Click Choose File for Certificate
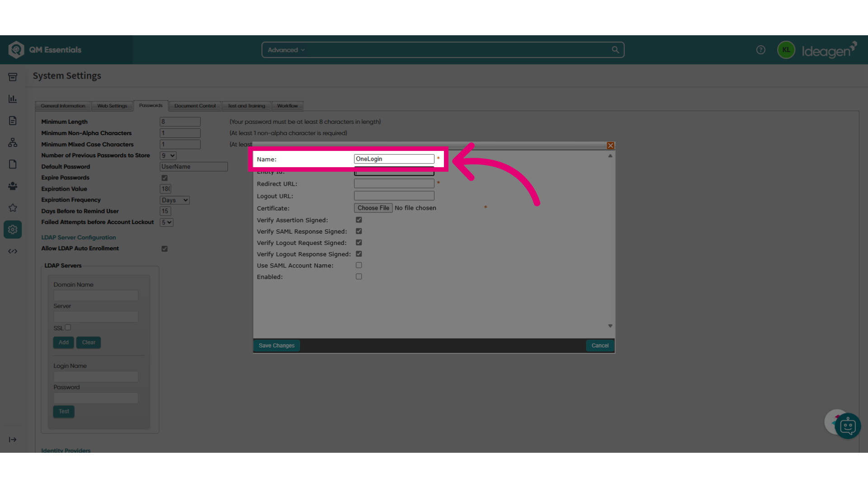This screenshot has width=868, height=488. click(373, 208)
